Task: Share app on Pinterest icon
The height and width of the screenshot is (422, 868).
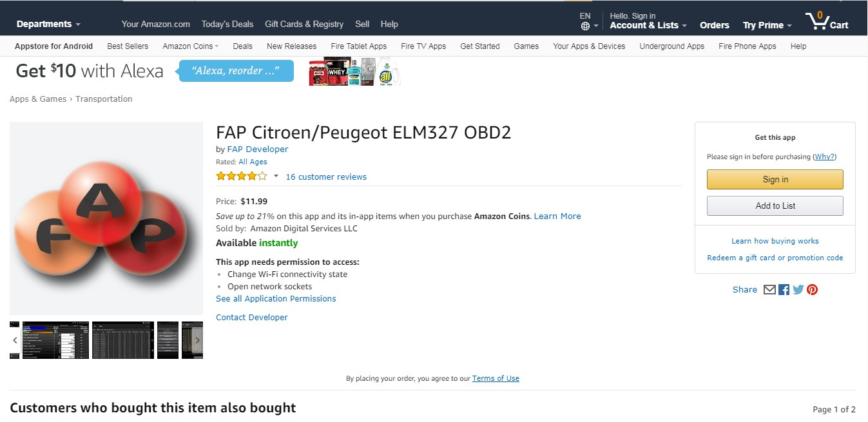Action: point(812,290)
